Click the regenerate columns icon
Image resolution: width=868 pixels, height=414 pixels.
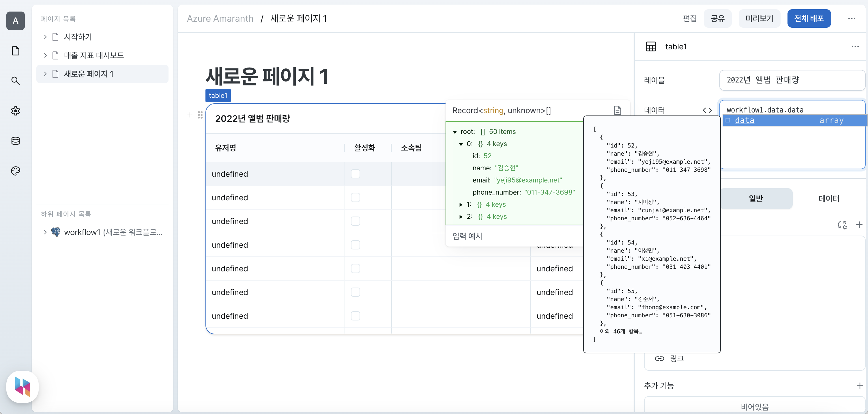click(842, 225)
